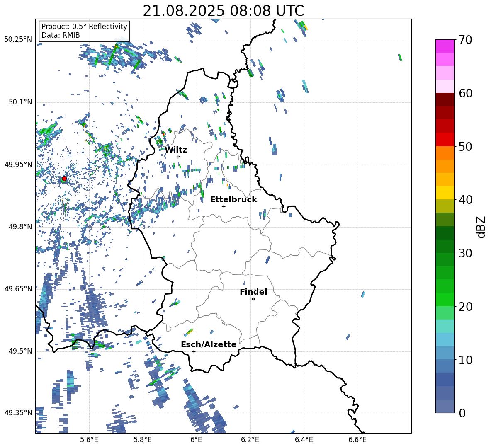Click the 6.2°E longitude label
Screen dimensions: 491x448
(250, 440)
